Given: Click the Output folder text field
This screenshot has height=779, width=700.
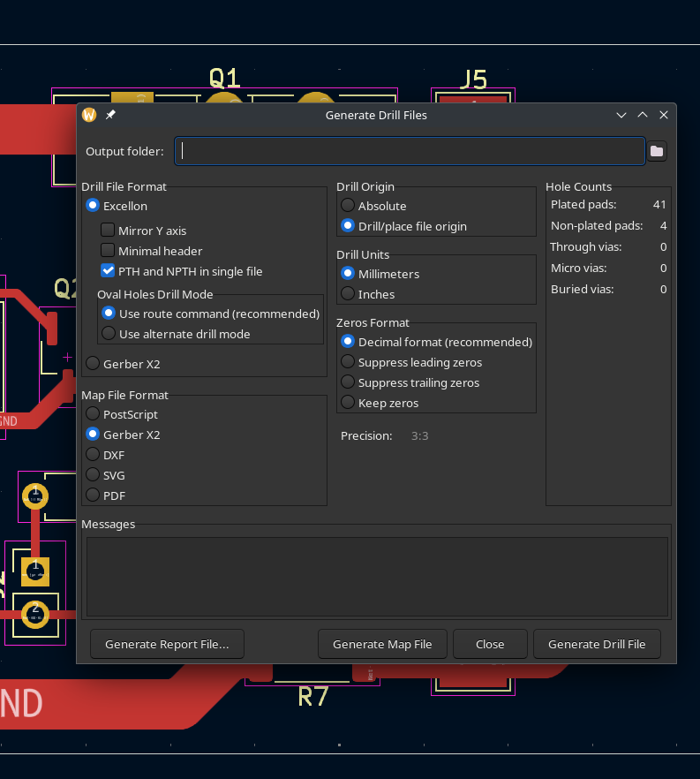Looking at the screenshot, I should point(410,151).
